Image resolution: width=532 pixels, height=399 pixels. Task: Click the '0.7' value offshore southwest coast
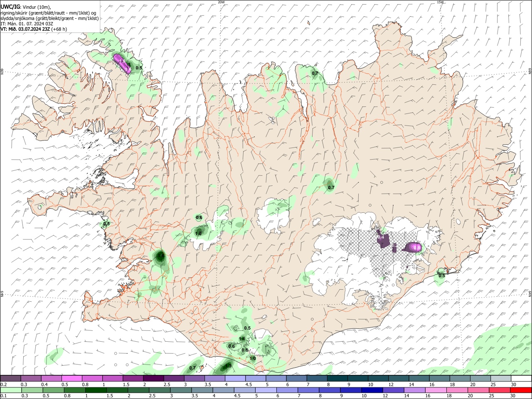tap(192, 368)
